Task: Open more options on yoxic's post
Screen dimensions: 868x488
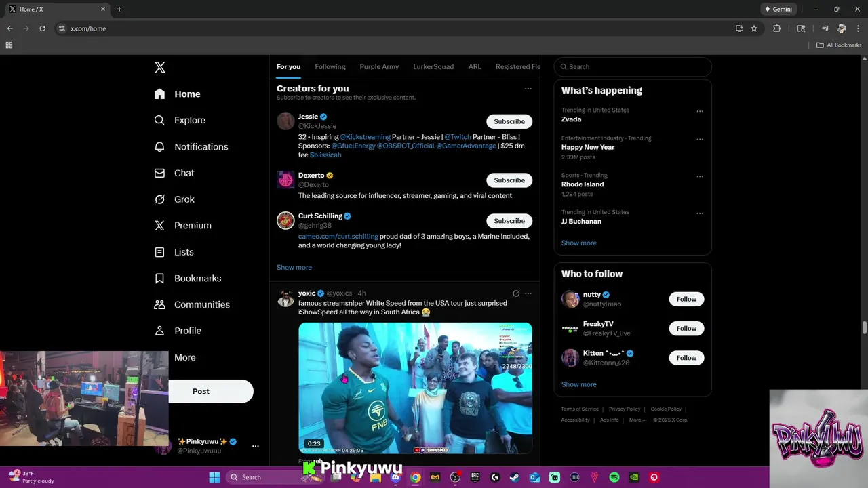Action: click(528, 293)
